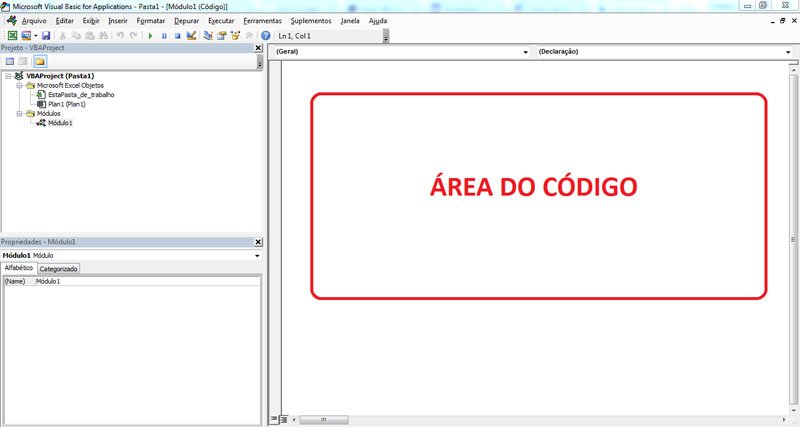Image resolution: width=800 pixels, height=427 pixels.
Task: Click the (Name) property value field Módulo1
Action: (x=146, y=282)
